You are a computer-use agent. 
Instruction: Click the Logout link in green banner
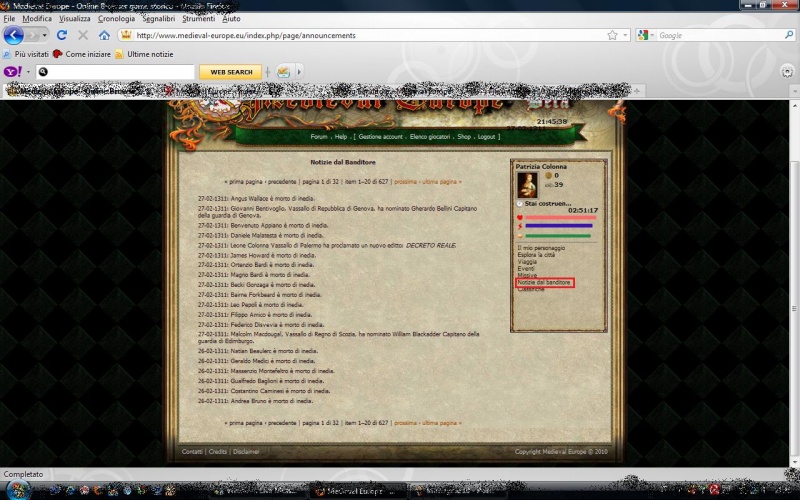tap(487, 136)
